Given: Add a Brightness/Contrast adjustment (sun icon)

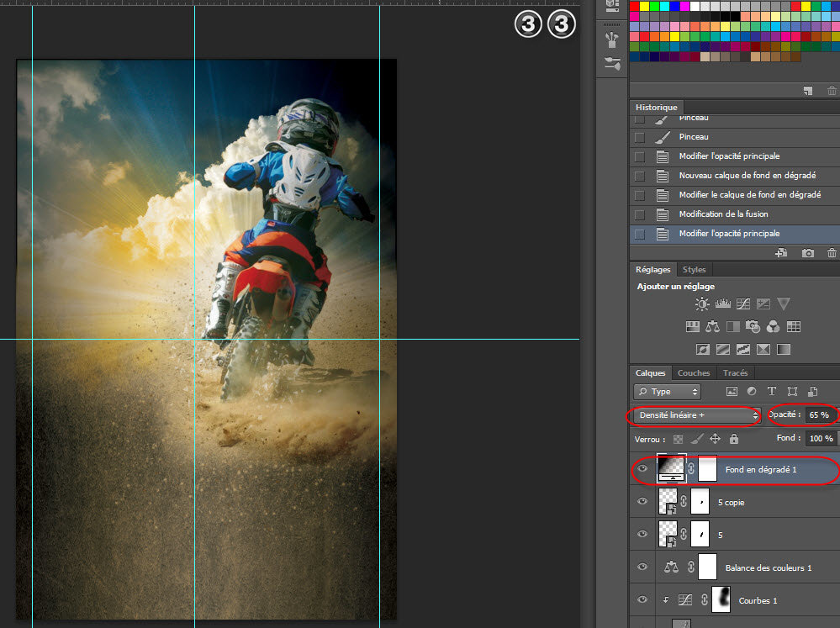Looking at the screenshot, I should (x=702, y=304).
